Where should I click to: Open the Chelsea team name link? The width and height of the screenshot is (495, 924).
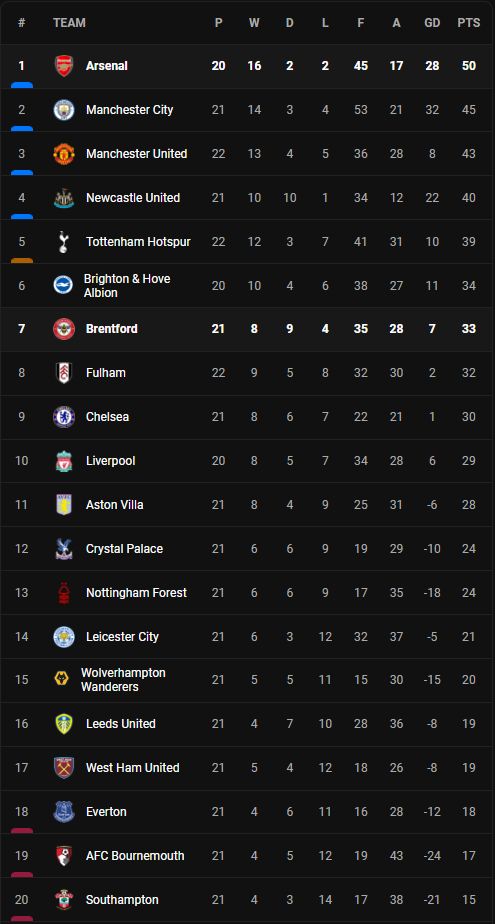[107, 417]
